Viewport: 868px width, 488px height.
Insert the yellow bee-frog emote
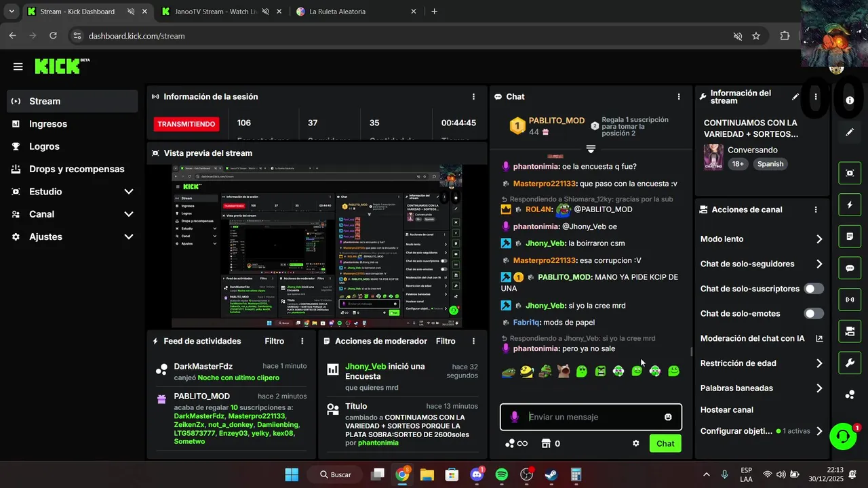tap(527, 371)
